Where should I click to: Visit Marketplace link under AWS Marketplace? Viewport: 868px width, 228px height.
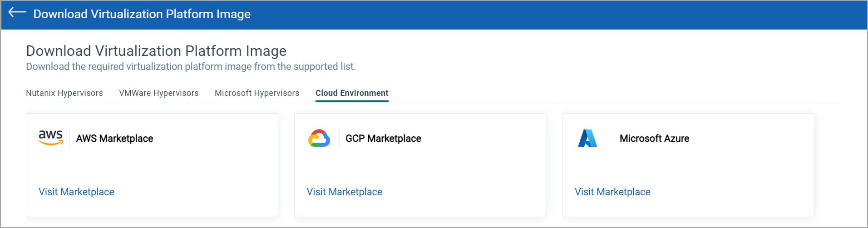click(x=76, y=192)
